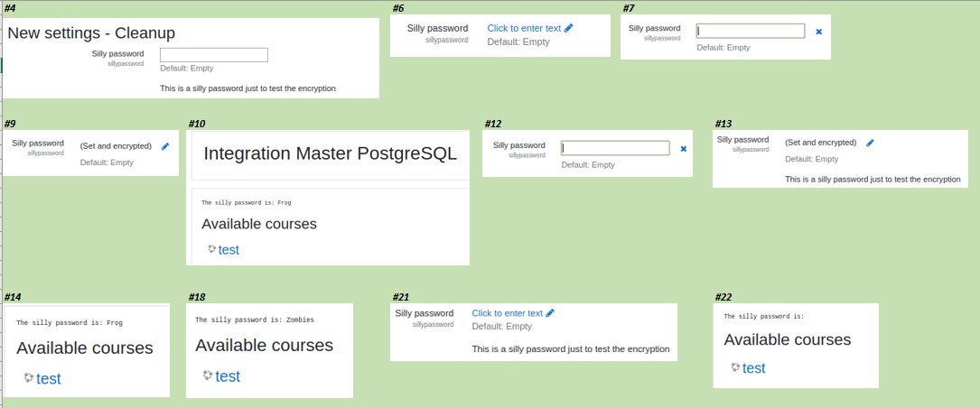The height and width of the screenshot is (408, 980).
Task: Open the test course link in panel #14
Action: [x=49, y=378]
